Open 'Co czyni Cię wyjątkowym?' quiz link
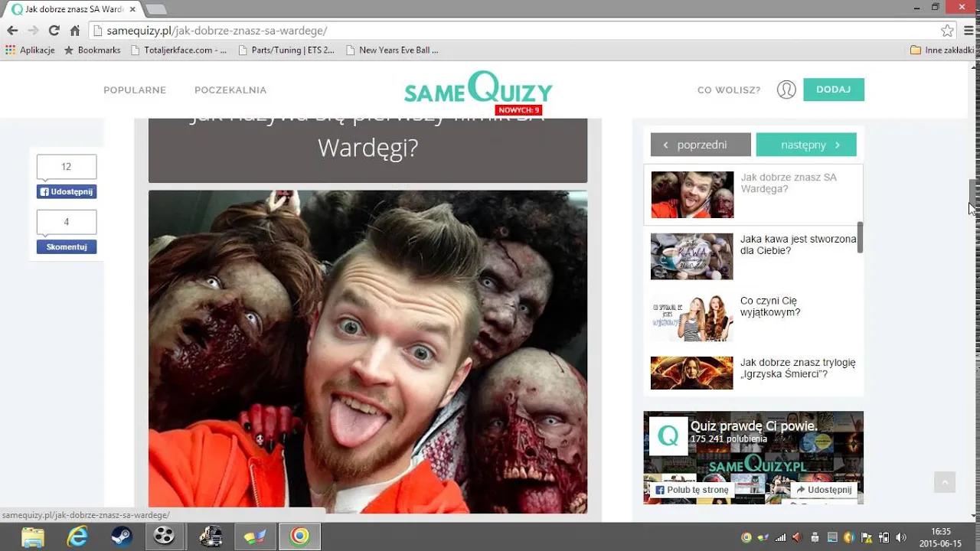Screen dimensions: 980x551 pos(770,307)
